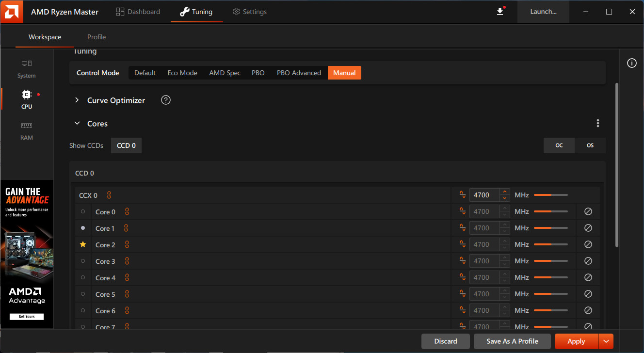Viewport: 644px width, 353px height.
Task: Click the CCX 0 link chain icon
Action: (109, 195)
